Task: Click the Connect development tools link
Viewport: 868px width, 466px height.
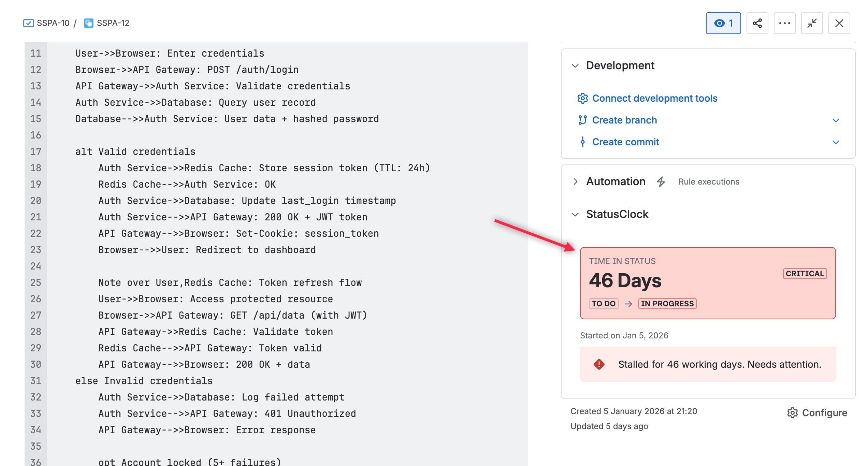Action: coord(654,98)
